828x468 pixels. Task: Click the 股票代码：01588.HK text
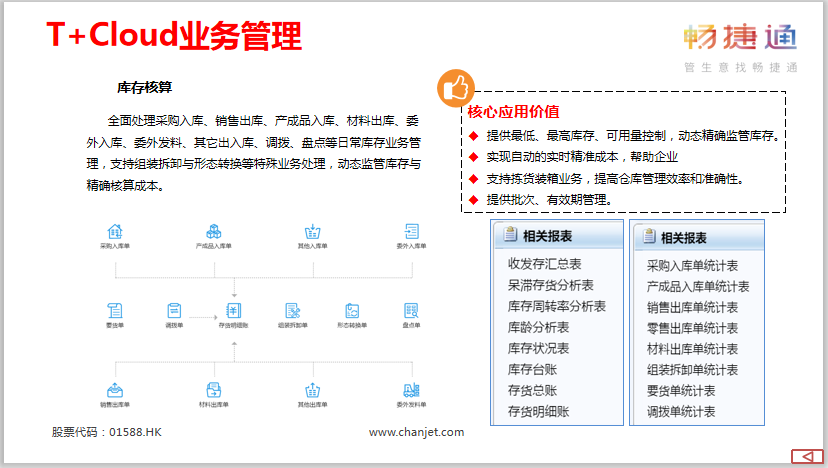pyautogui.click(x=107, y=432)
